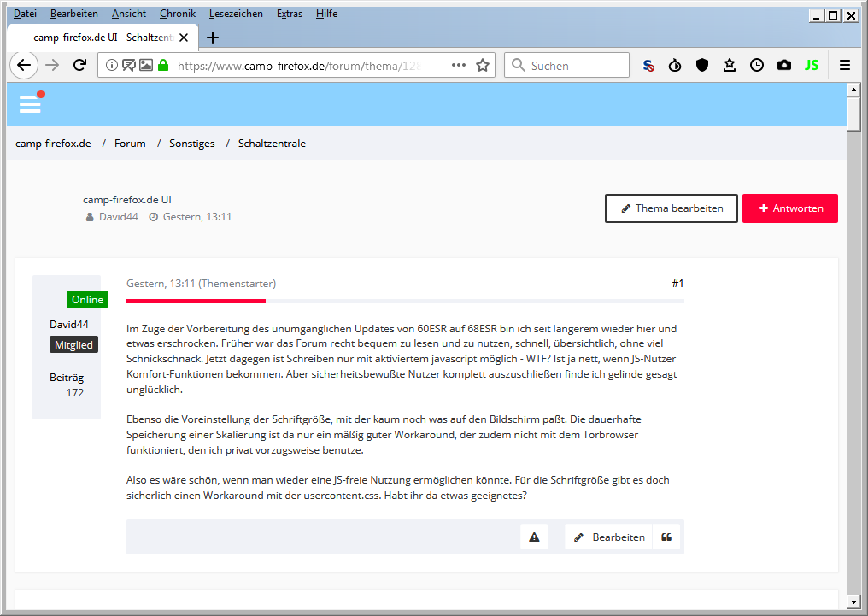This screenshot has width=868, height=616.
Task: Open the NoScript extension icon
Action: pyautogui.click(x=648, y=65)
